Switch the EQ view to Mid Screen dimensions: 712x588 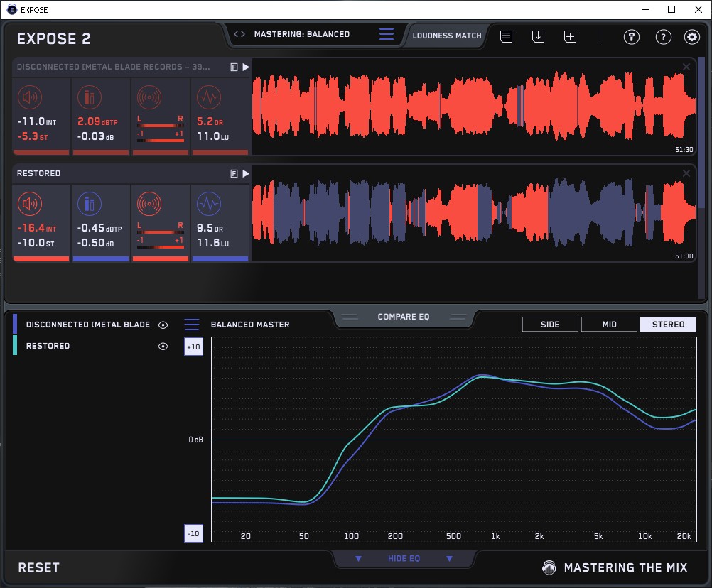pyautogui.click(x=609, y=325)
